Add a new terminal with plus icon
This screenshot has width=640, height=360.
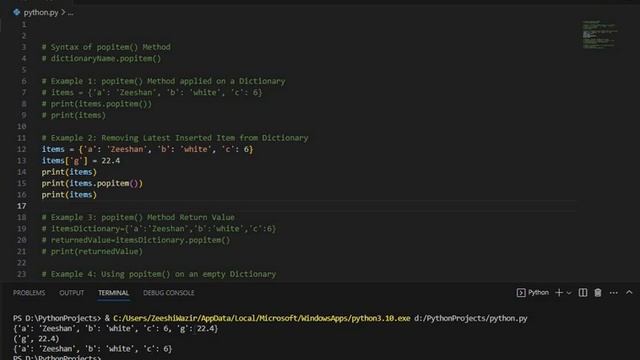click(x=559, y=293)
